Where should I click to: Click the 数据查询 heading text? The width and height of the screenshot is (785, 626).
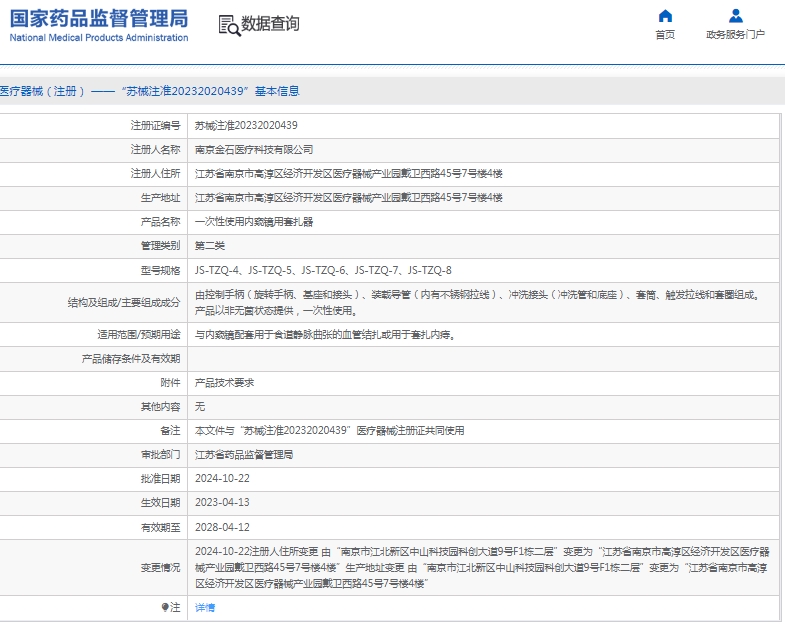(x=270, y=24)
